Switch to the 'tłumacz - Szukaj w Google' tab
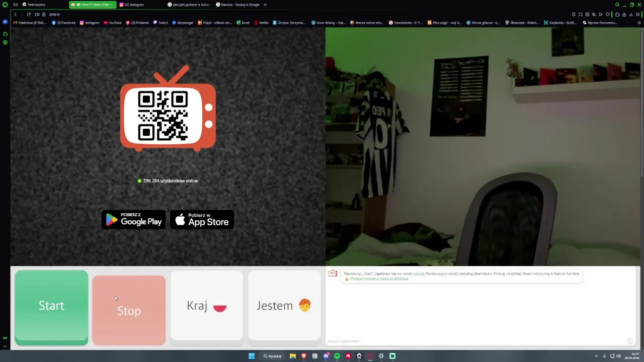The width and height of the screenshot is (644, 362). coord(237,5)
